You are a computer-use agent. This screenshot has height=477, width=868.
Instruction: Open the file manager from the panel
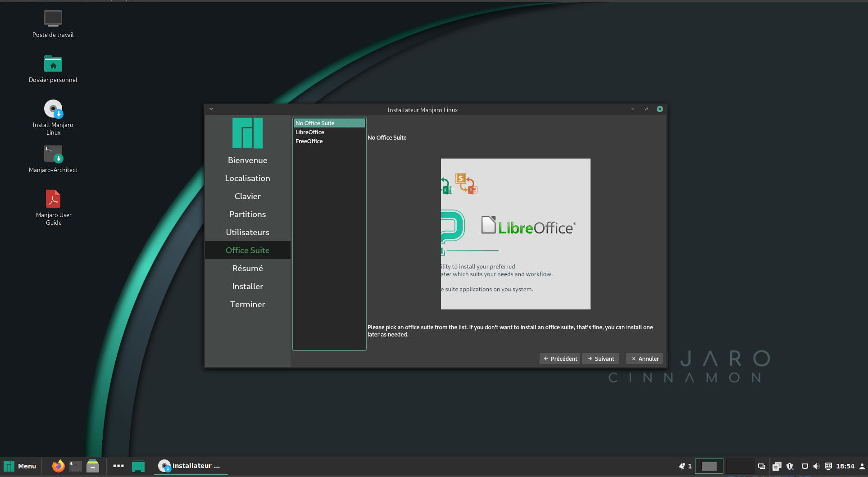pyautogui.click(x=93, y=466)
